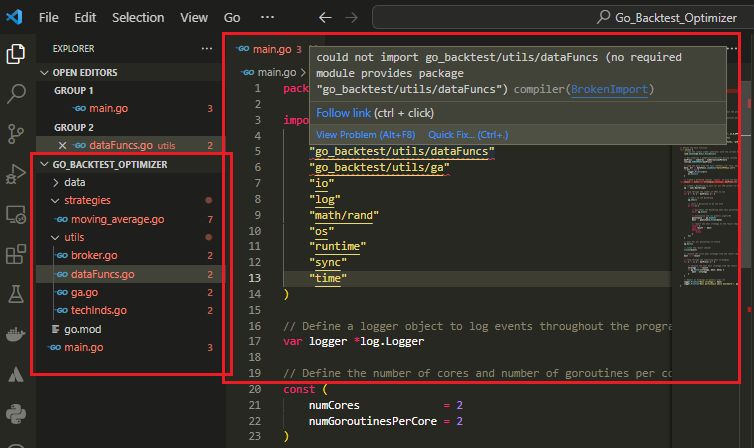Open Extensions view in activity bar
The height and width of the screenshot is (448, 754).
coord(15,254)
